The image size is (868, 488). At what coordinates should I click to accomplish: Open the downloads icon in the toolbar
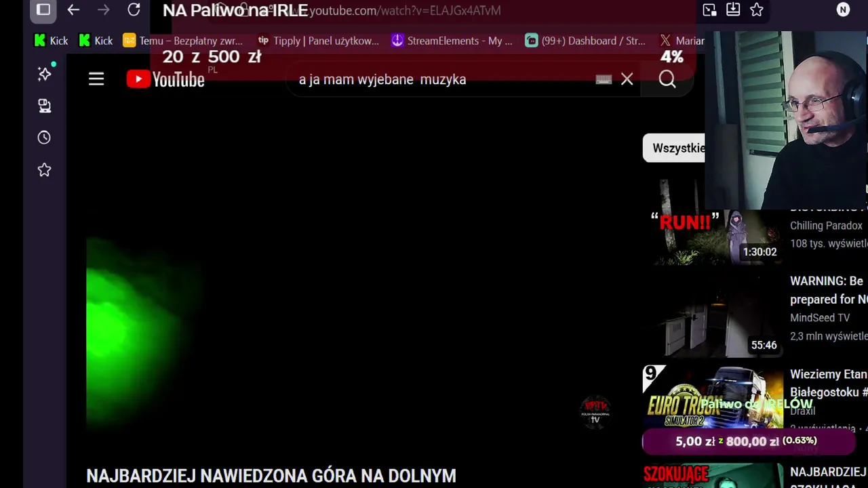[733, 9]
